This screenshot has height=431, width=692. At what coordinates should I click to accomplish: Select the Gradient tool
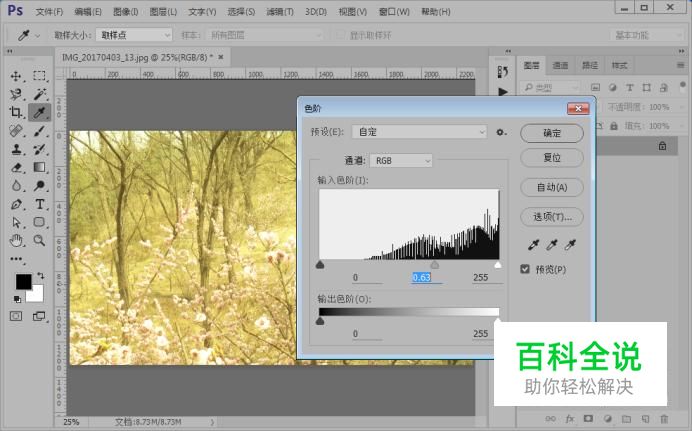tap(39, 167)
